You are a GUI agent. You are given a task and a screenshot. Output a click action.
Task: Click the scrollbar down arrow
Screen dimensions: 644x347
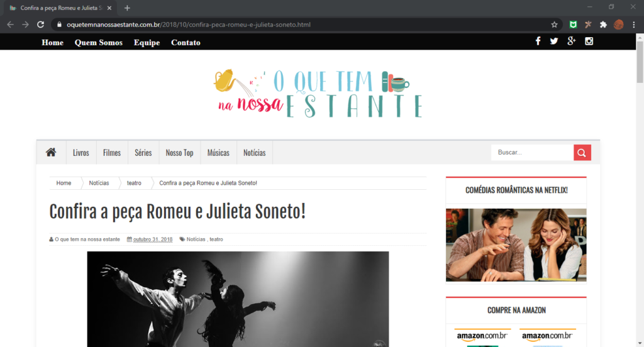[640, 343]
